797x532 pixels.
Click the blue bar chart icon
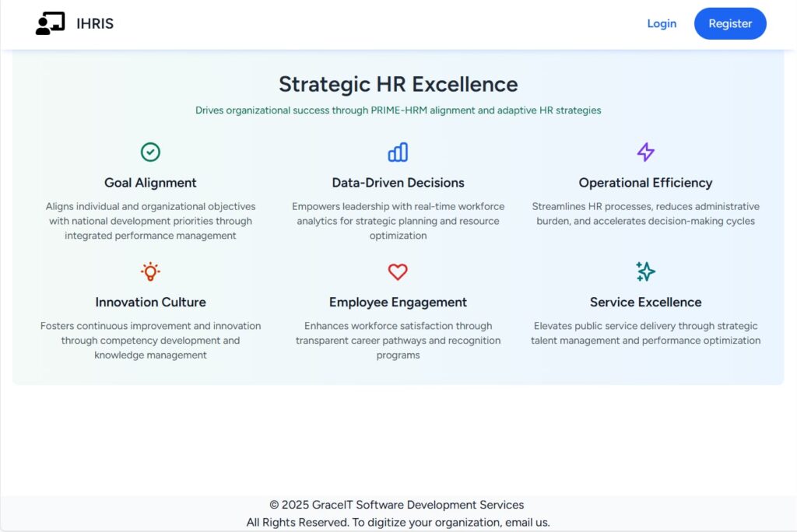(398, 152)
